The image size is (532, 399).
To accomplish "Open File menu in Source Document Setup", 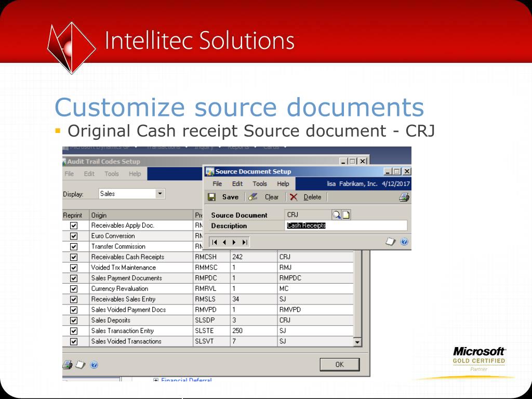I will pyautogui.click(x=217, y=183).
